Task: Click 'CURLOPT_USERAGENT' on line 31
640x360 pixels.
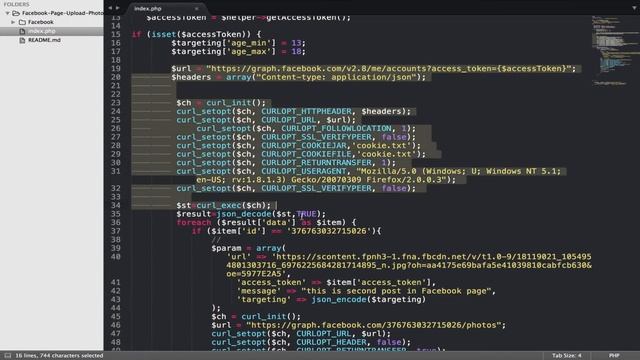Action: (304, 171)
